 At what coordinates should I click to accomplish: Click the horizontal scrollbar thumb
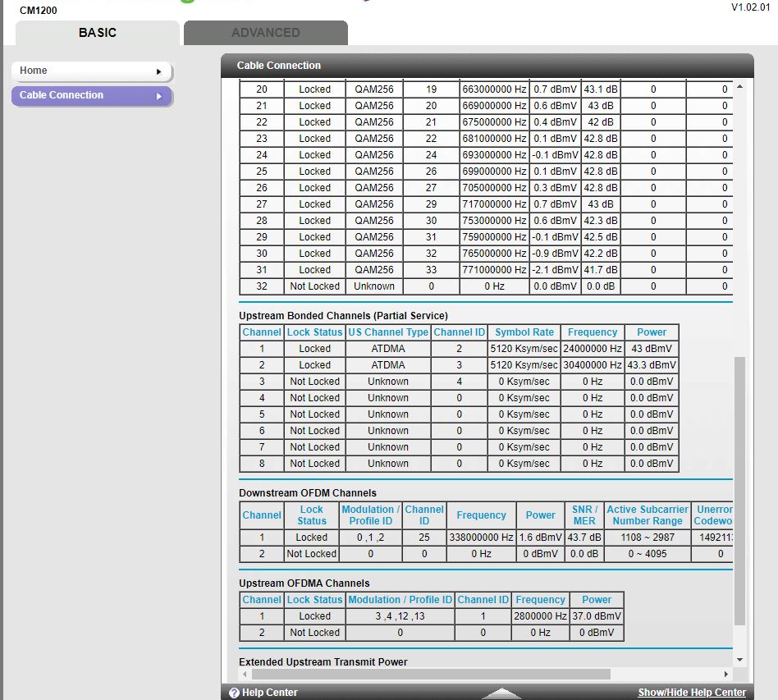(431, 674)
